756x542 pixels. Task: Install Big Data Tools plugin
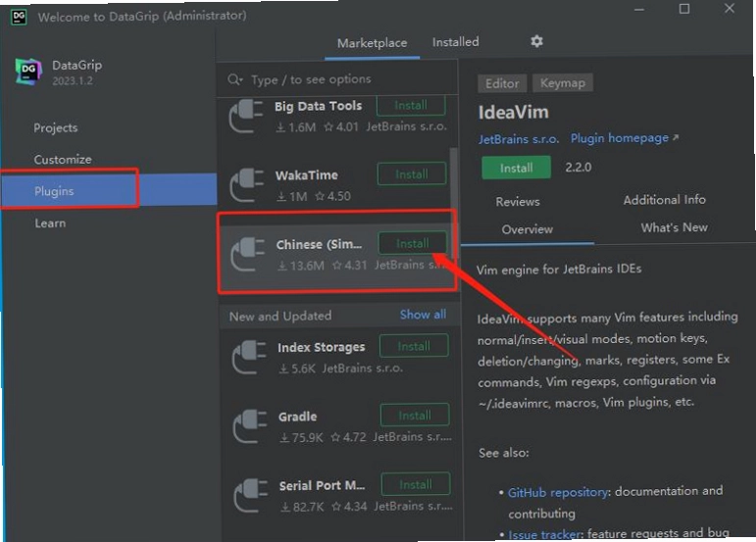pyautogui.click(x=411, y=106)
